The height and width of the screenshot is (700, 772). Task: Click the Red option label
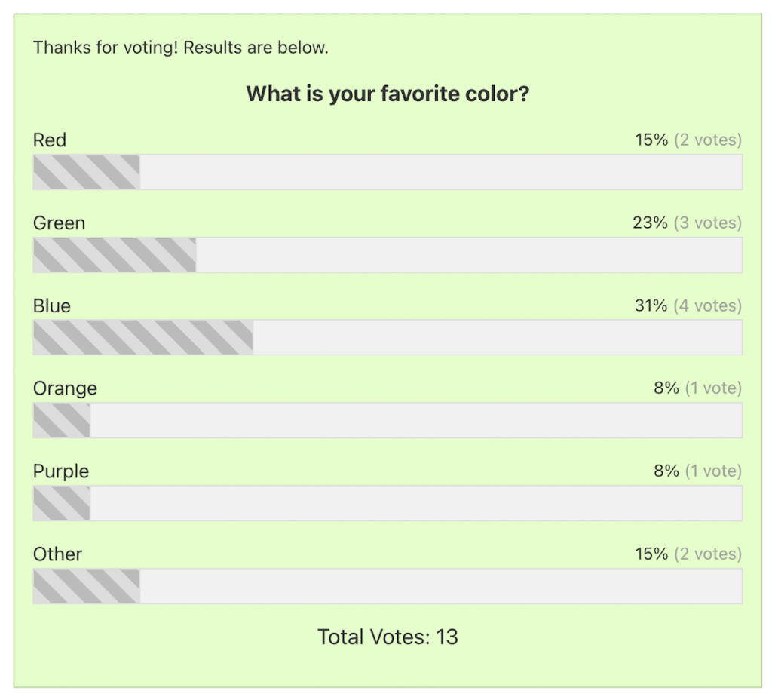49,140
